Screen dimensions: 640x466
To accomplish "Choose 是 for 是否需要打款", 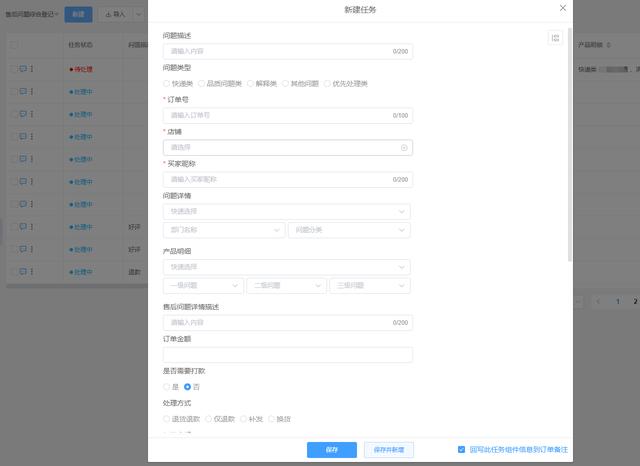I will click(x=167, y=386).
